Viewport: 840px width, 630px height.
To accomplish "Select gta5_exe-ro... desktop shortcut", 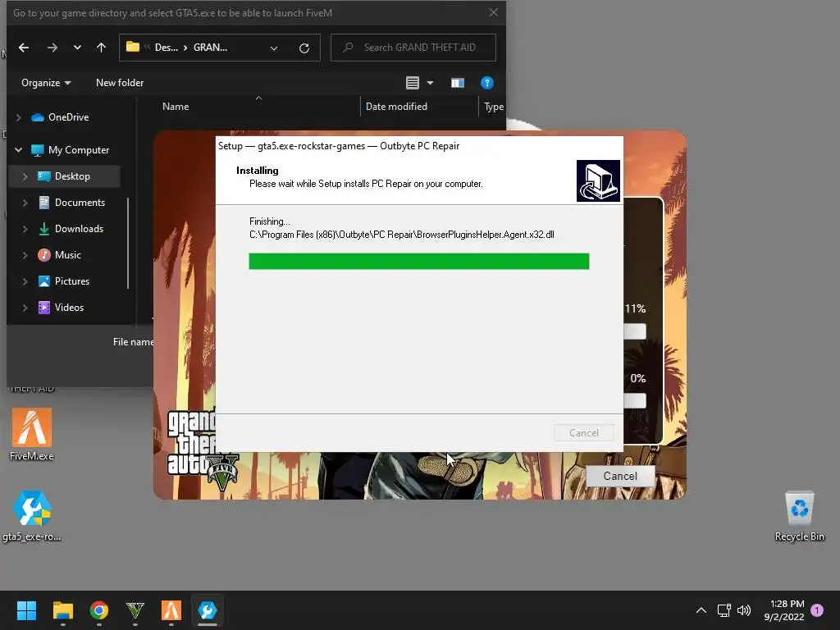I will point(32,516).
